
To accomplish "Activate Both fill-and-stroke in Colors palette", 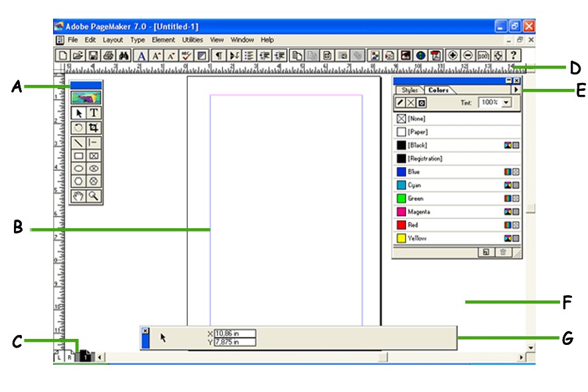I will pyautogui.click(x=421, y=103).
